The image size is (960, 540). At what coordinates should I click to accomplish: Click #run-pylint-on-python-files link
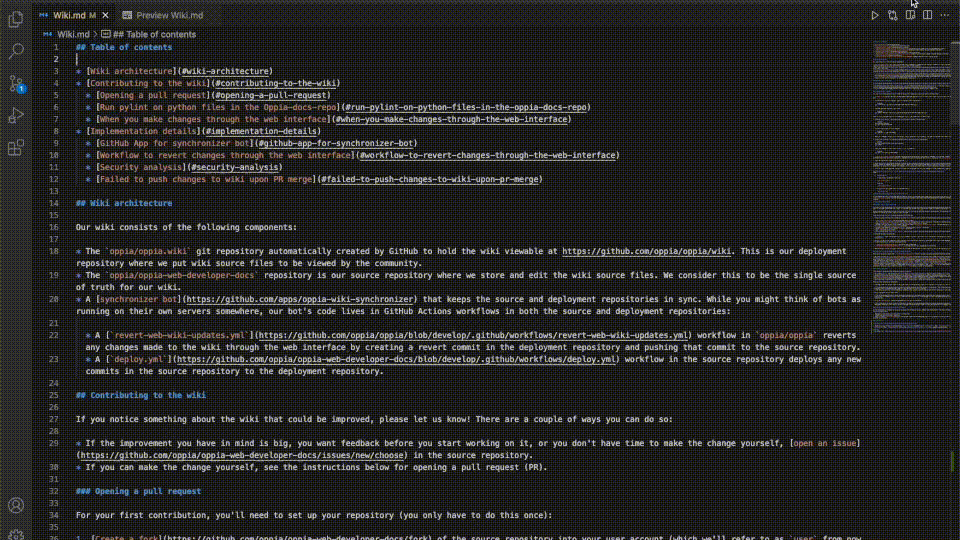click(466, 107)
